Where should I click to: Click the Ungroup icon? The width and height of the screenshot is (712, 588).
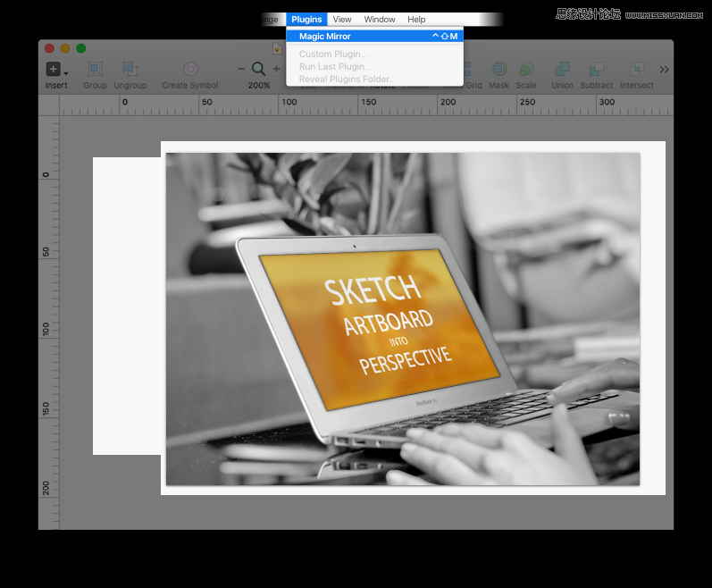[130, 69]
